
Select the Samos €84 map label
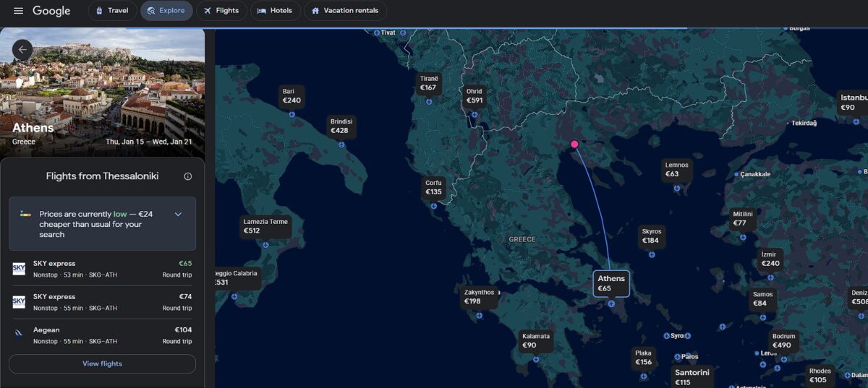coord(762,298)
